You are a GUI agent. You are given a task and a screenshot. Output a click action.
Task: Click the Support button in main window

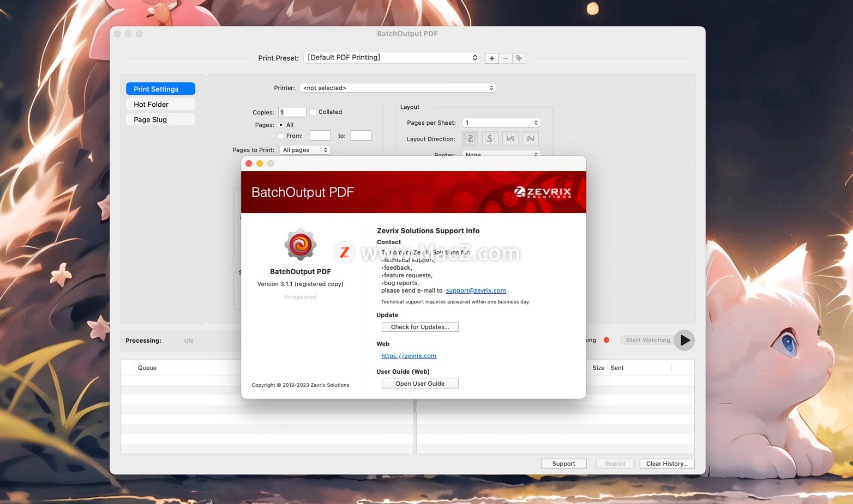(563, 464)
